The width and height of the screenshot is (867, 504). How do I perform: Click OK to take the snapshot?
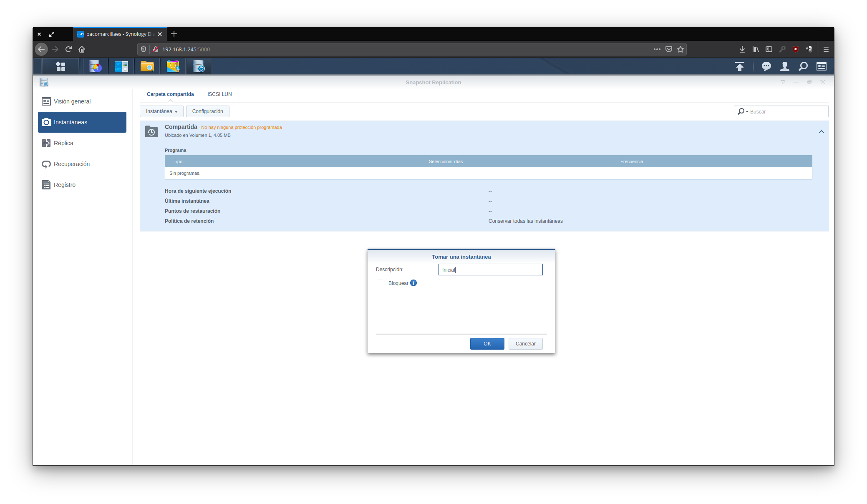pos(487,344)
